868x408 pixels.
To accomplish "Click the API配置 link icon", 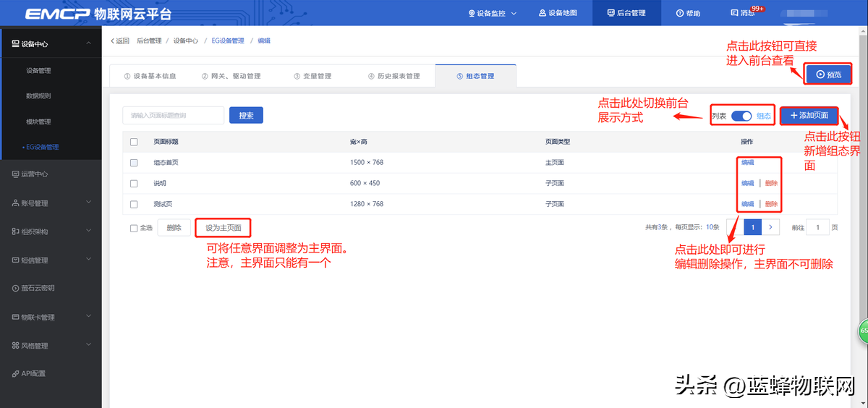I will 16,374.
